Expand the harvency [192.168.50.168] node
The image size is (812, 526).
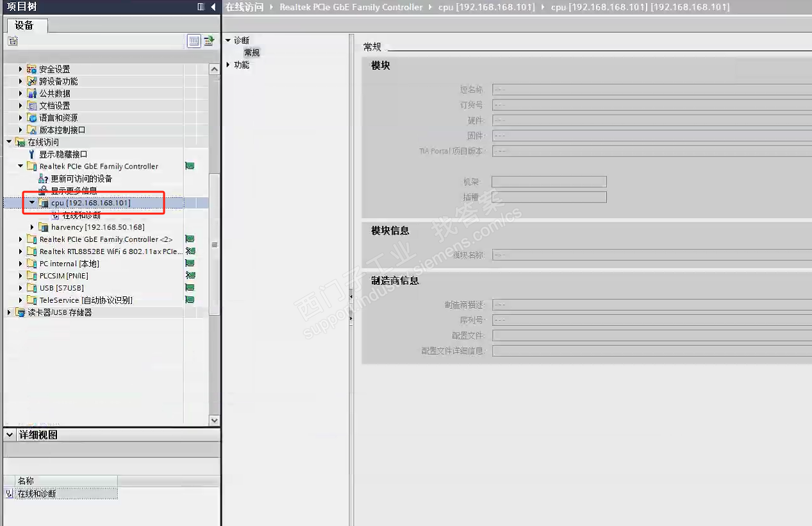click(32, 227)
